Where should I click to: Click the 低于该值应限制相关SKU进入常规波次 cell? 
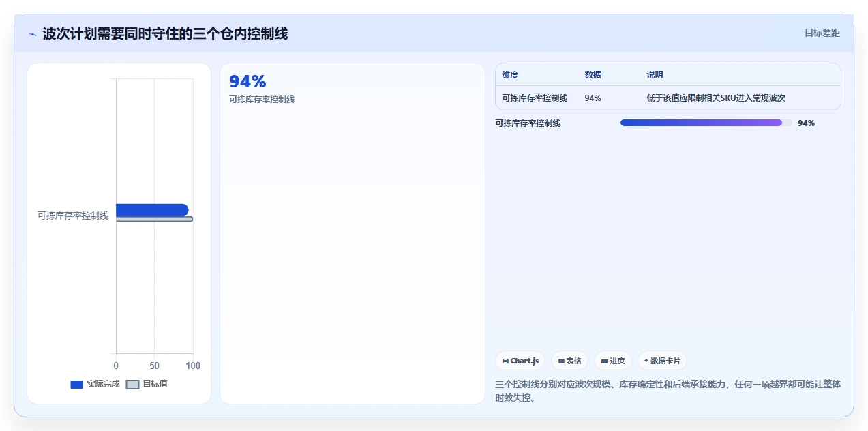[716, 98]
